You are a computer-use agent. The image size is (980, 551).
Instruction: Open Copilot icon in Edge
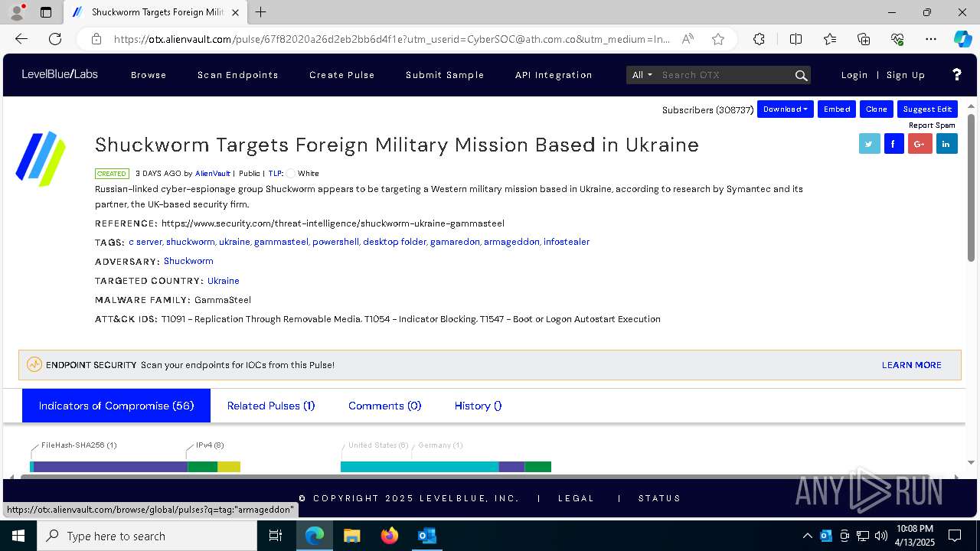point(962,39)
